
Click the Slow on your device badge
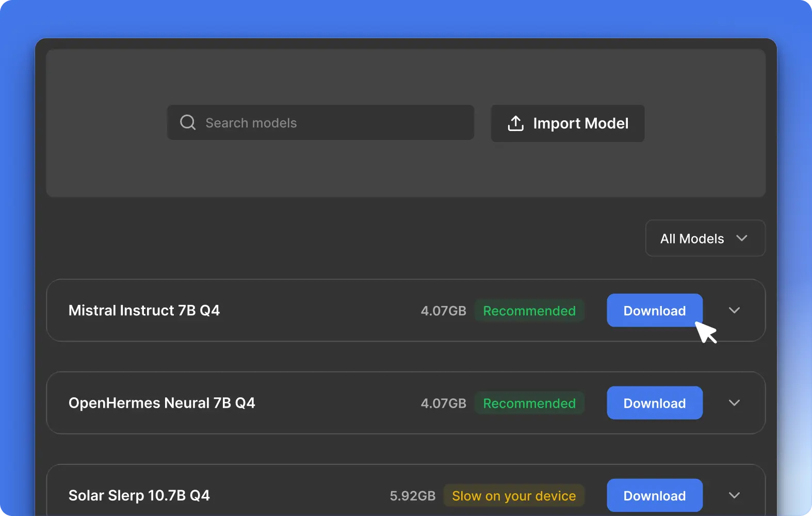point(514,495)
